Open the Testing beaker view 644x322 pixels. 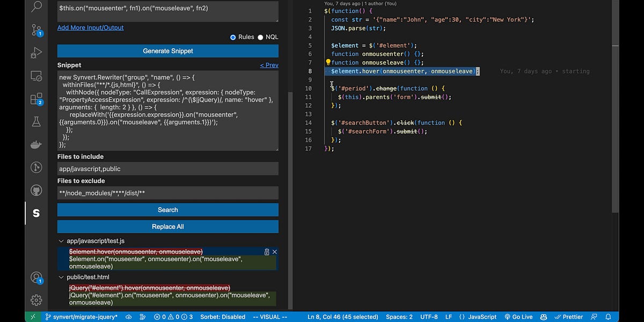click(36, 122)
